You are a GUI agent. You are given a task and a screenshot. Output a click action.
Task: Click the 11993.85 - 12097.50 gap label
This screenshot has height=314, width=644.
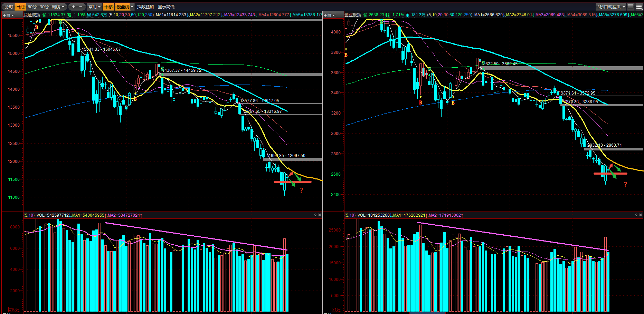click(286, 156)
